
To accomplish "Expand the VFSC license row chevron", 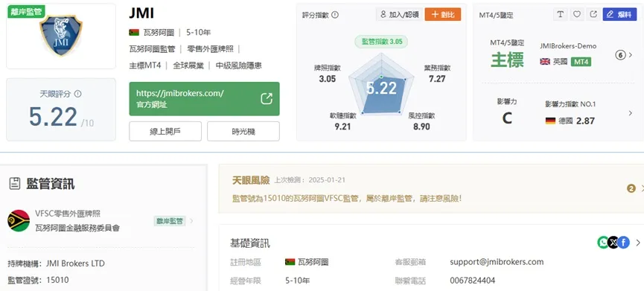I will [x=191, y=221].
